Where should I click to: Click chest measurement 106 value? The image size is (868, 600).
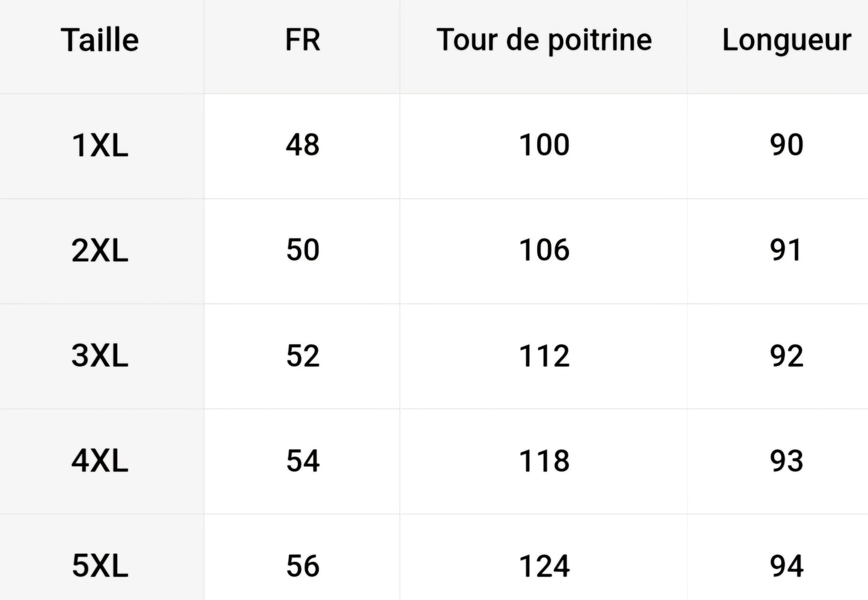(544, 250)
